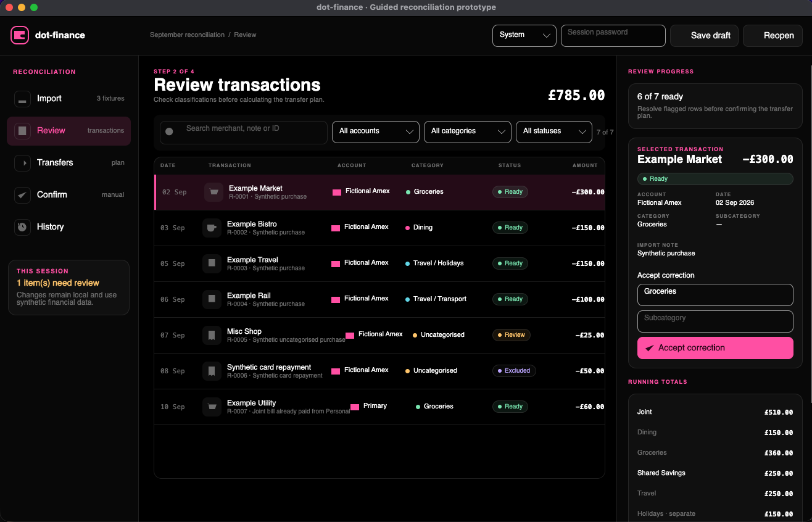Click the Shared Savings running total row
The width and height of the screenshot is (812, 522).
pos(715,473)
